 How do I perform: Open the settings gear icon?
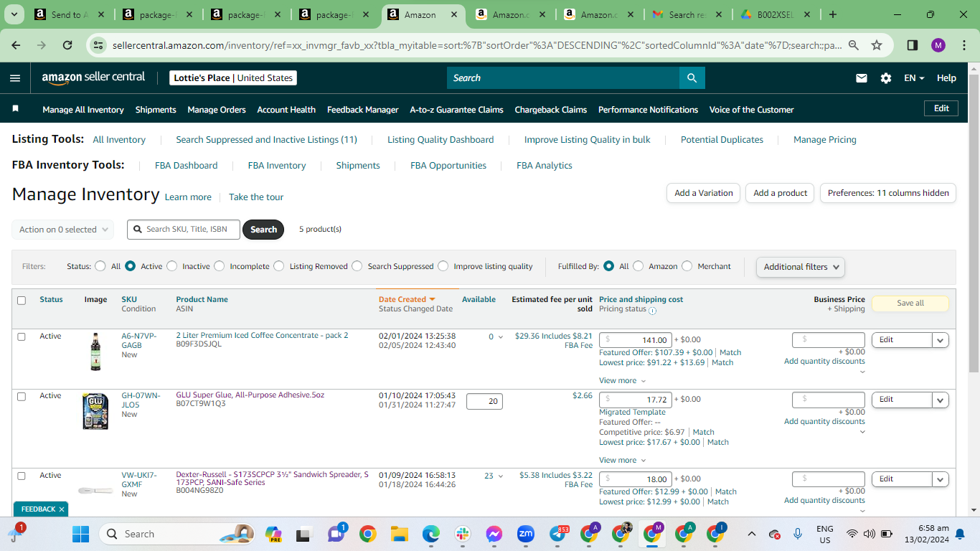(886, 78)
